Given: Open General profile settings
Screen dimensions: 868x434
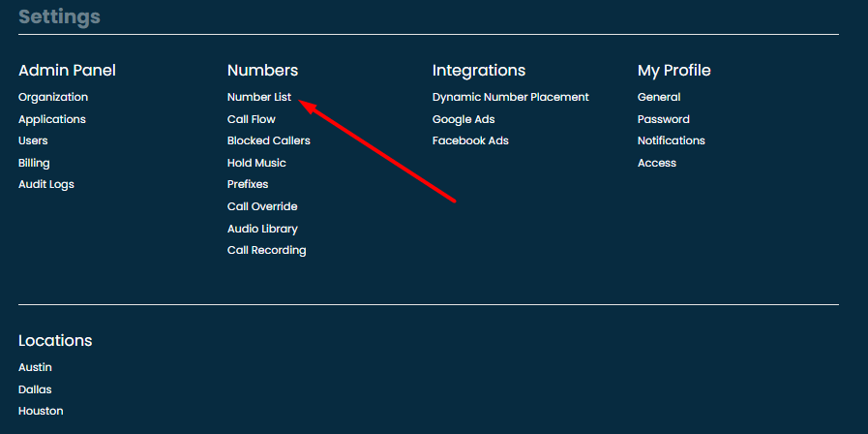Looking at the screenshot, I should coord(659,97).
